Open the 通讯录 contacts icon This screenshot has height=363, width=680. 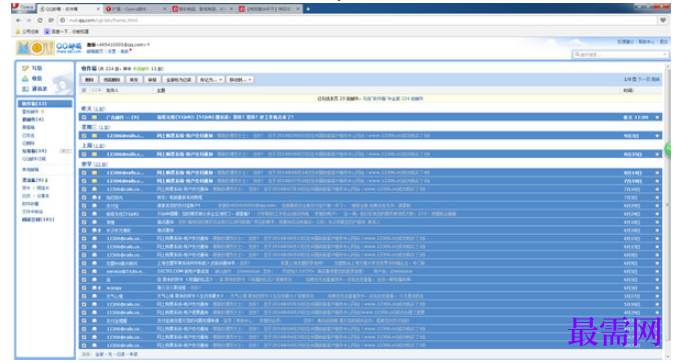click(x=25, y=88)
